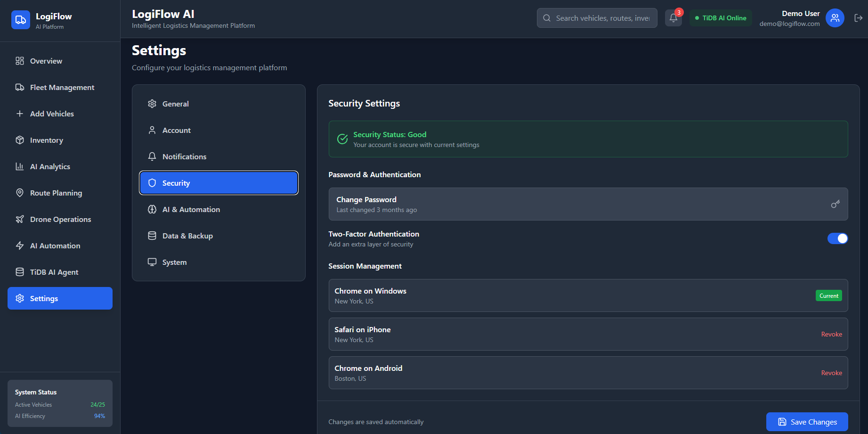Open AI Analytics page
This screenshot has height=434, width=868.
pos(50,166)
